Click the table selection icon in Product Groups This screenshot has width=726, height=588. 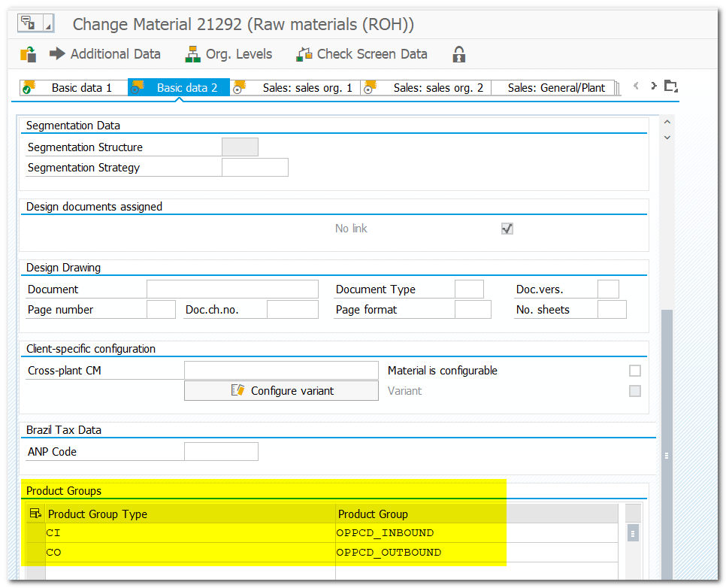coord(35,512)
